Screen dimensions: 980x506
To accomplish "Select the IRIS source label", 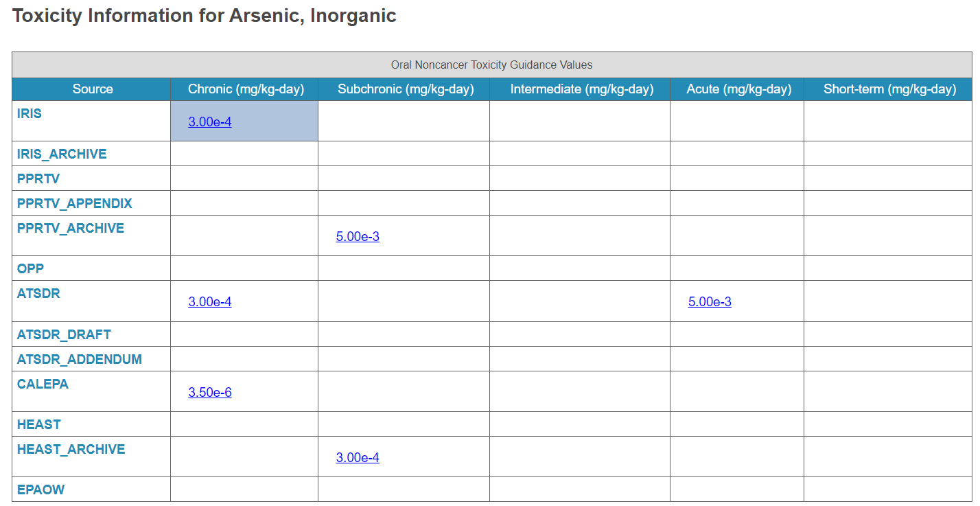I will pos(30,114).
